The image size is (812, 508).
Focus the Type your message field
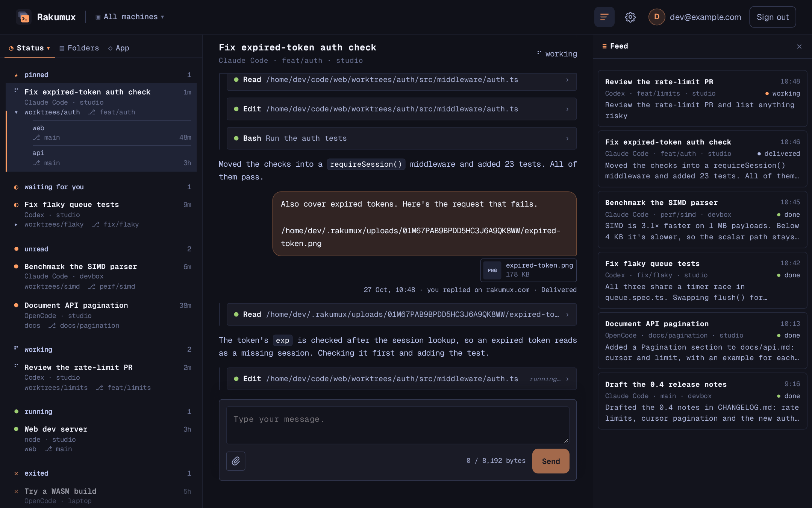pos(398,425)
